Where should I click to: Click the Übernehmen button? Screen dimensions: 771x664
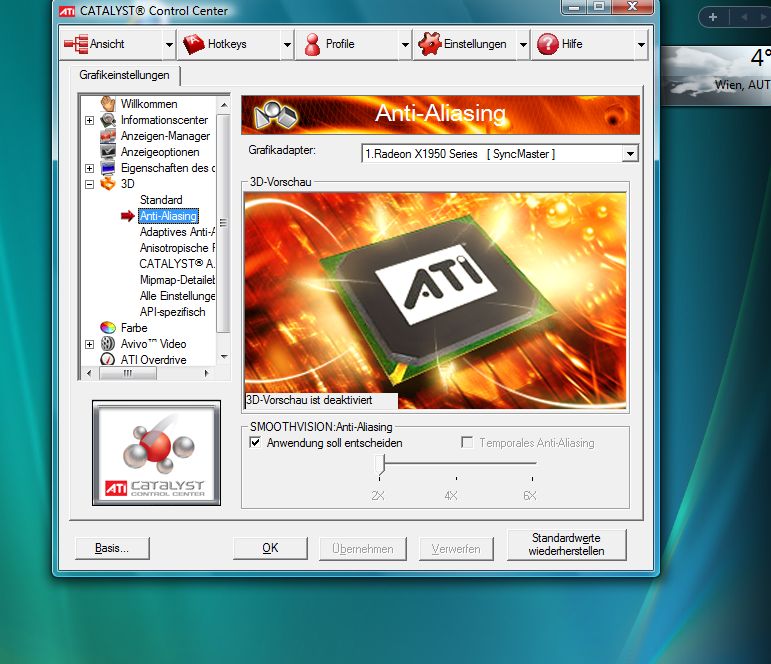(x=362, y=548)
